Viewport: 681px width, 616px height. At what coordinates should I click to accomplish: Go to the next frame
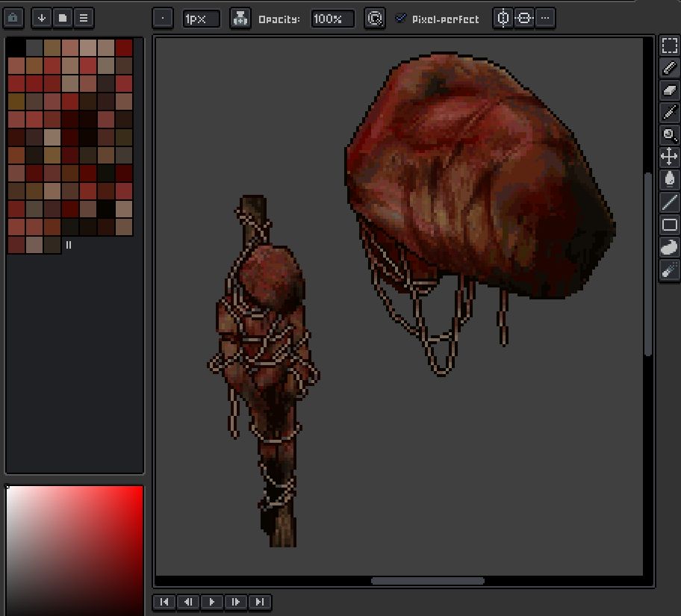click(236, 602)
